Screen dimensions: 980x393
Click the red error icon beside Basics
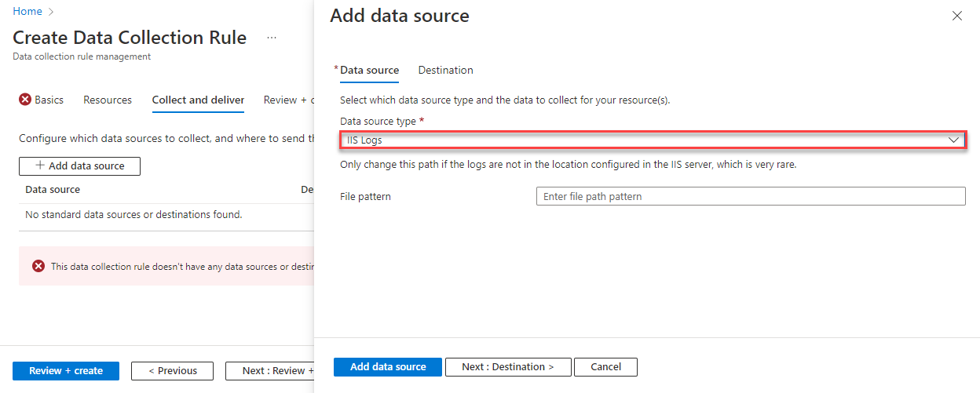(25, 100)
